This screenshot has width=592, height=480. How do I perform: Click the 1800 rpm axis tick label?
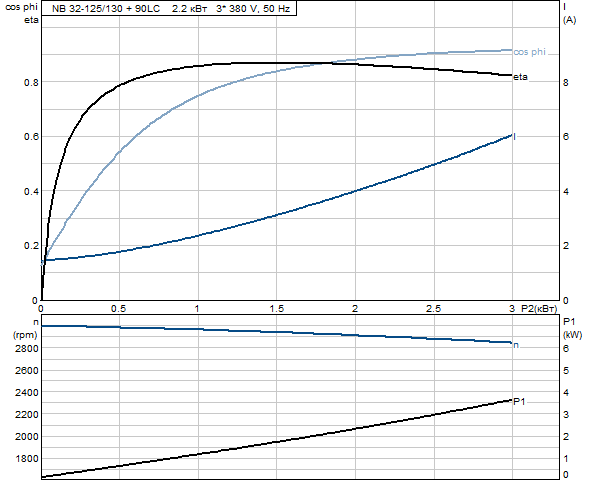coord(26,459)
